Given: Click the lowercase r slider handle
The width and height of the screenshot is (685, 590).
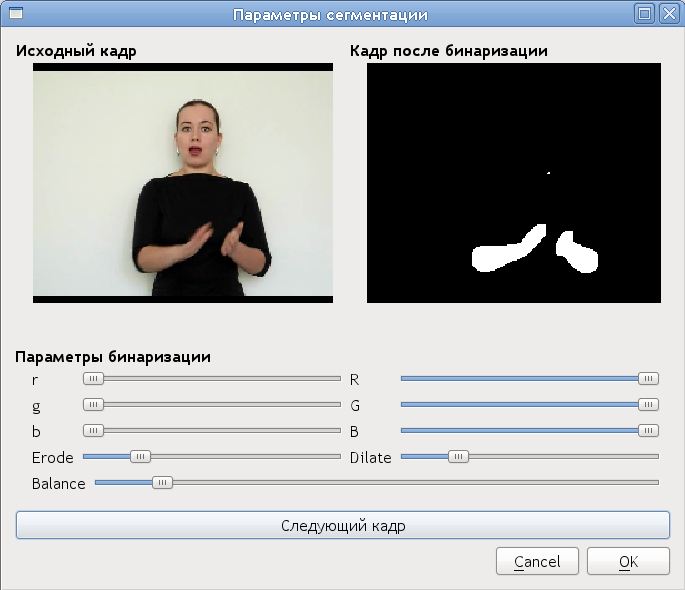Looking at the screenshot, I should (x=93, y=379).
